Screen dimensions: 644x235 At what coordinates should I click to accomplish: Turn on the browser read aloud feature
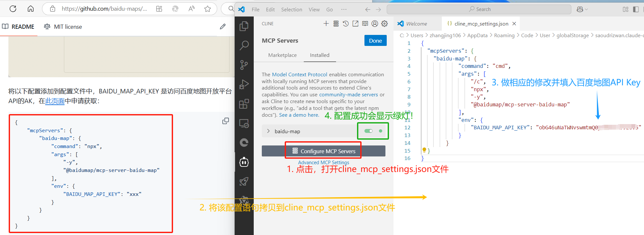coord(192,9)
